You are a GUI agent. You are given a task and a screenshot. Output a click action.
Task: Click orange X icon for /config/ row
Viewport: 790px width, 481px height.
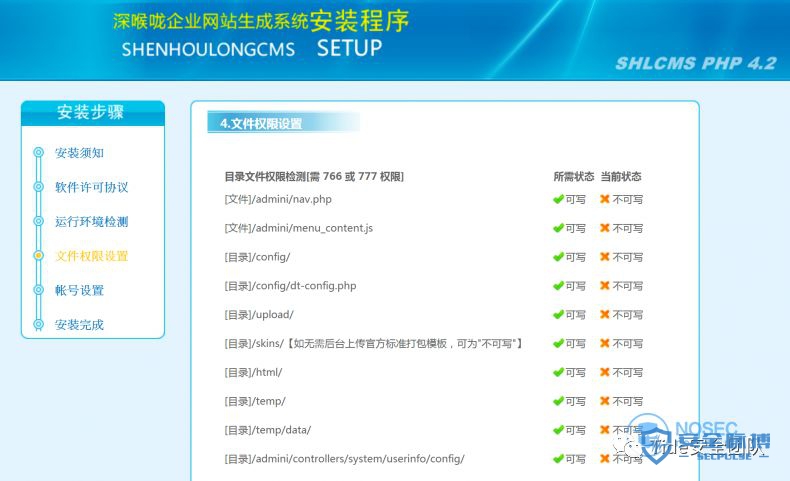(605, 257)
